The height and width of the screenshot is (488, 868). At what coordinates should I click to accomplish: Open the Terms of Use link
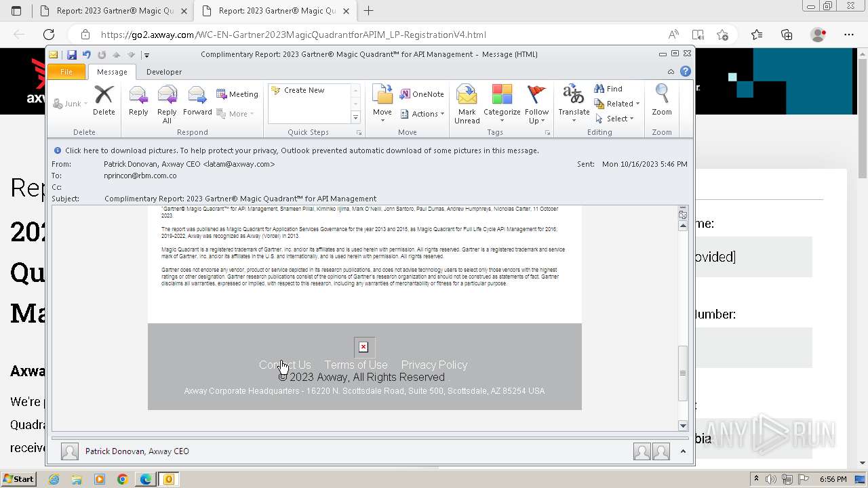click(356, 365)
